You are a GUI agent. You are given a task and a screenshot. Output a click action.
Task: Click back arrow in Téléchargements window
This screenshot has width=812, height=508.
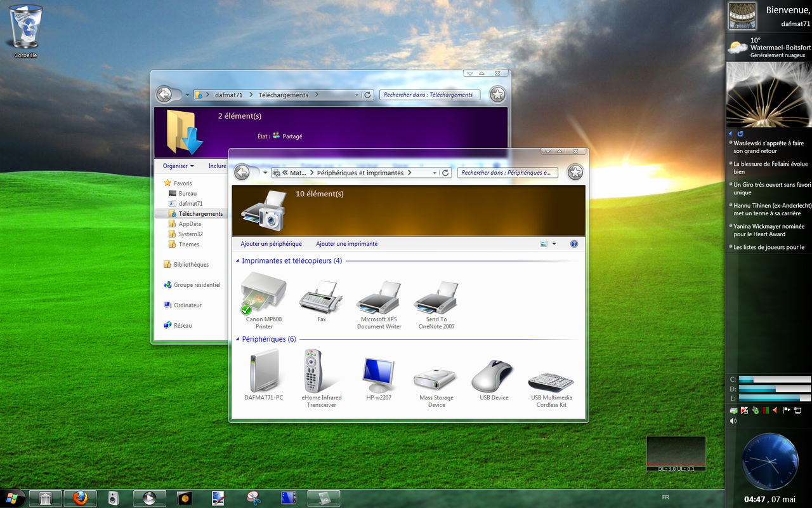pos(164,95)
